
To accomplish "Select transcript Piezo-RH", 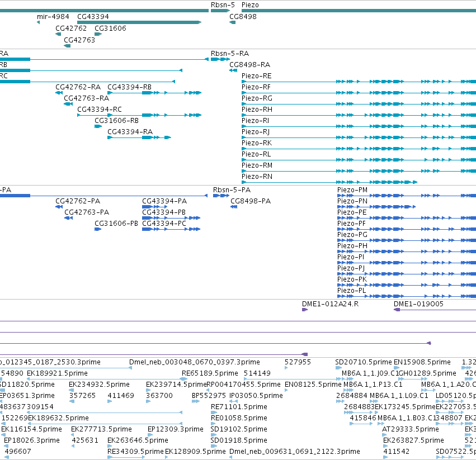I will (x=257, y=110).
